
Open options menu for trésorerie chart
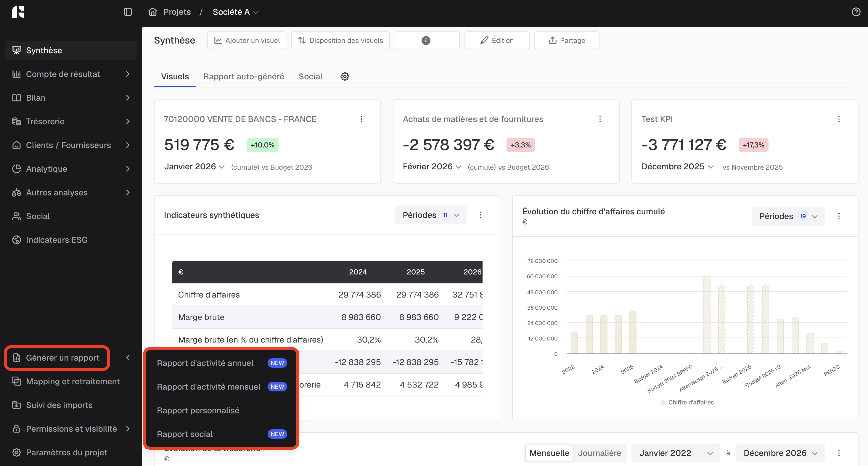coord(839,453)
